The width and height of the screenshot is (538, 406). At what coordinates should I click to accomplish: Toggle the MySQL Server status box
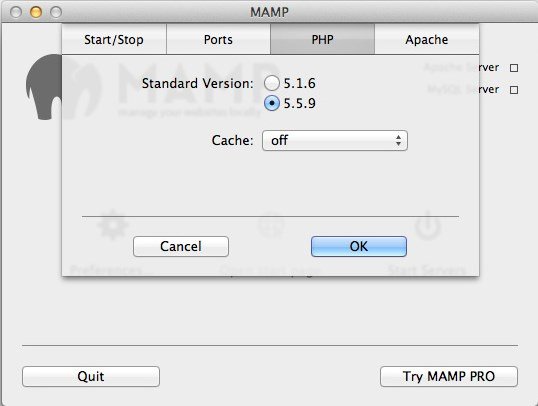pyautogui.click(x=514, y=90)
